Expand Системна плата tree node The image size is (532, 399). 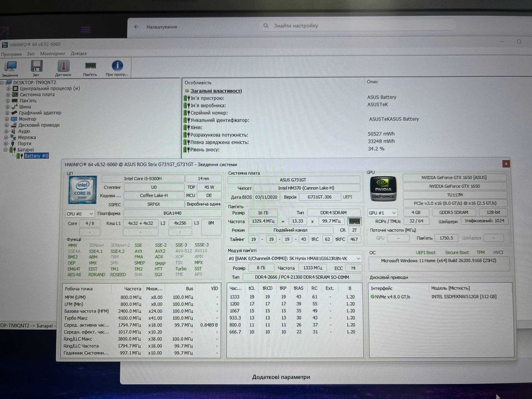pyautogui.click(x=8, y=95)
